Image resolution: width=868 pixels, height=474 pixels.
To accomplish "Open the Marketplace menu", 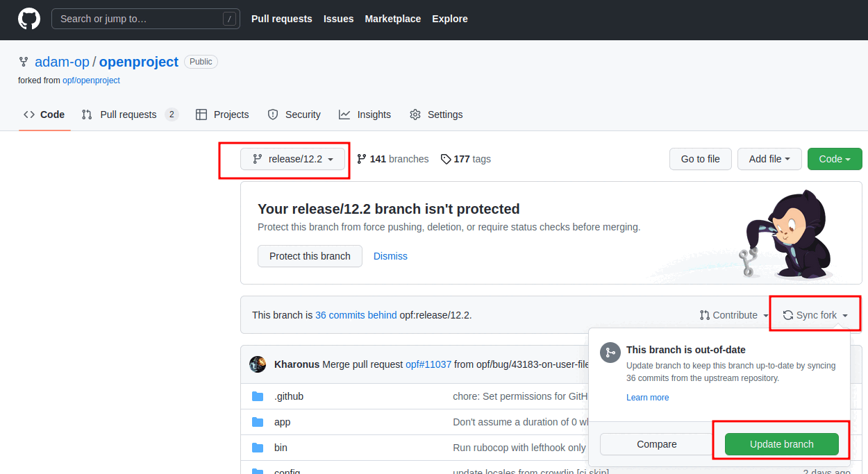I will pos(392,19).
